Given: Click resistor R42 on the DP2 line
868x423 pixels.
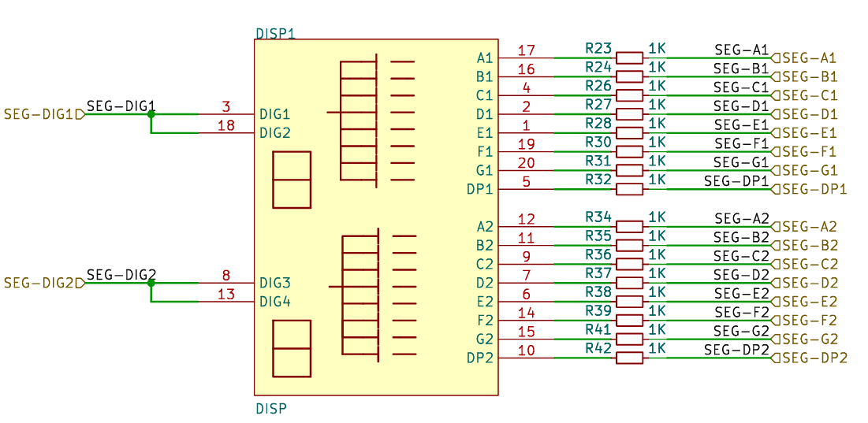Looking at the screenshot, I should [x=629, y=358].
